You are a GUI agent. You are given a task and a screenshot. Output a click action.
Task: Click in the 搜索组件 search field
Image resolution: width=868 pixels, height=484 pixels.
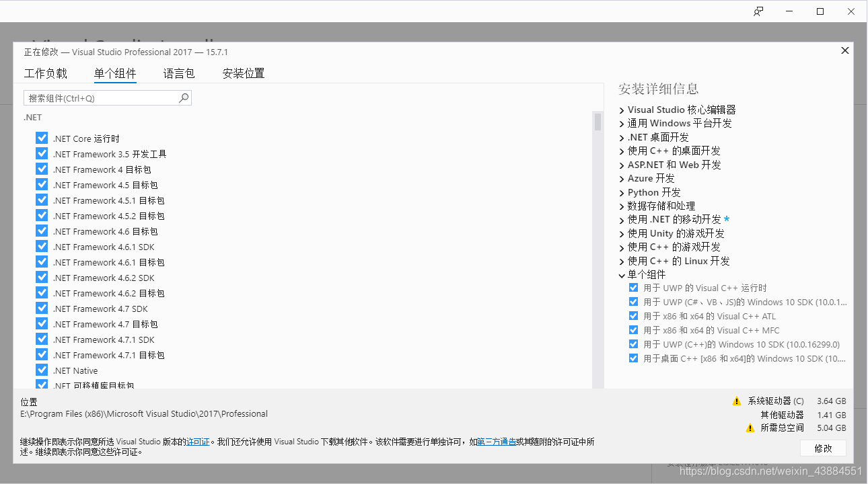click(x=108, y=98)
